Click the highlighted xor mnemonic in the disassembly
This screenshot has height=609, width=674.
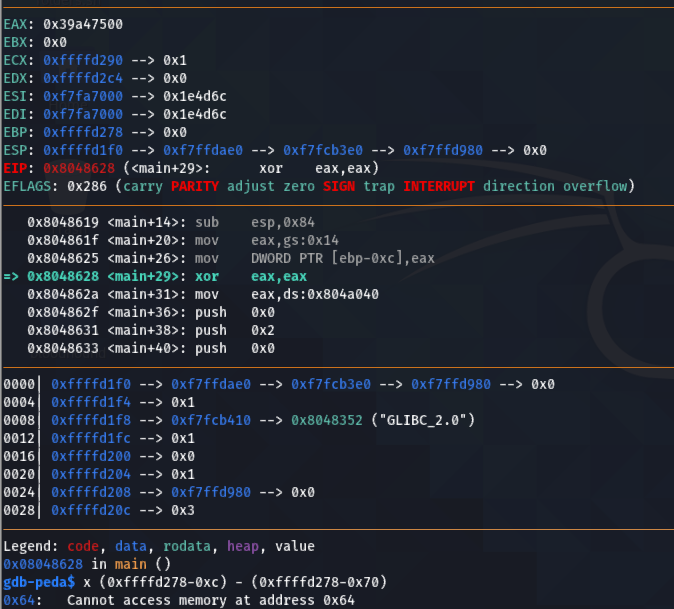pyautogui.click(x=207, y=276)
